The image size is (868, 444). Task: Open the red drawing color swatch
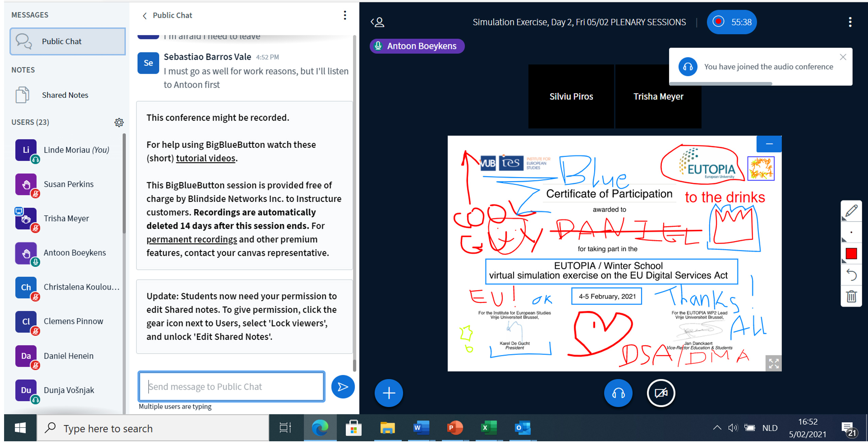[x=851, y=254]
